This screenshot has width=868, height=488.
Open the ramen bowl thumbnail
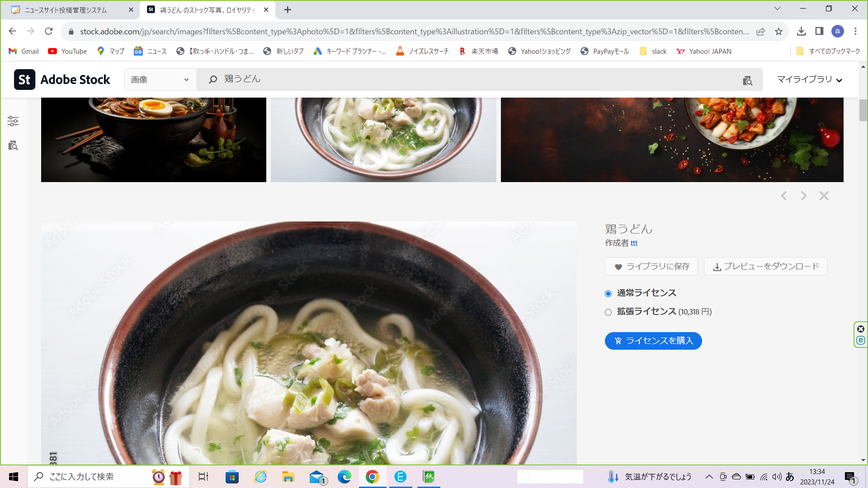tap(154, 140)
